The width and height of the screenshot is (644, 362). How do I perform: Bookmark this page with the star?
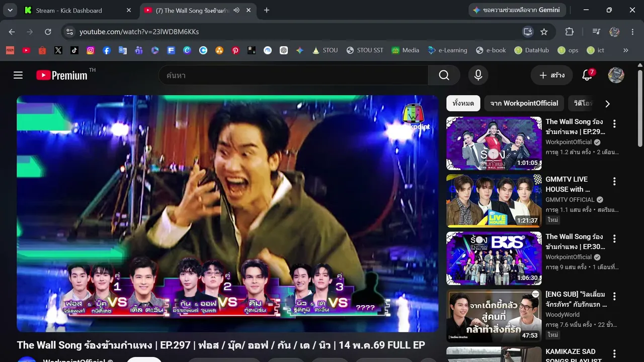click(544, 32)
